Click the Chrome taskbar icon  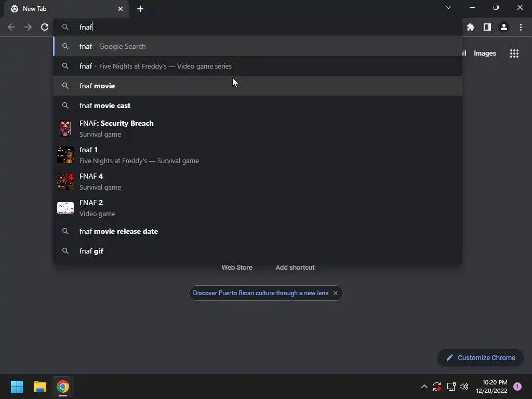(x=63, y=387)
